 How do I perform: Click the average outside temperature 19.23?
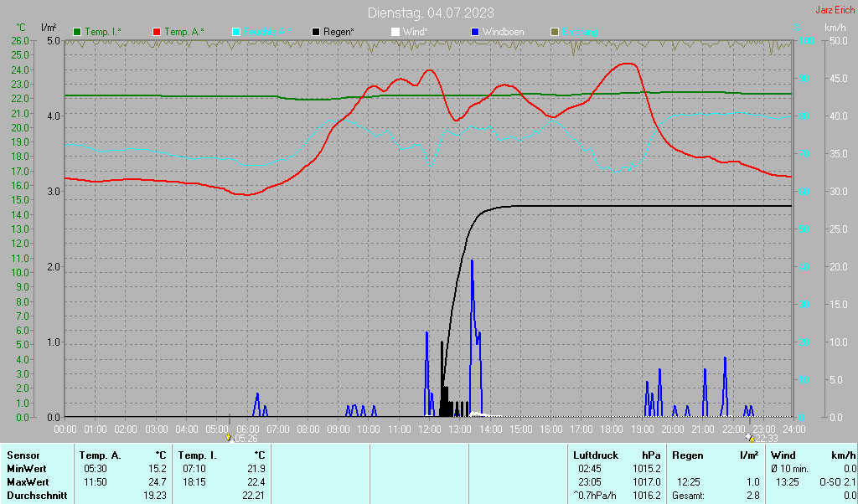click(154, 496)
